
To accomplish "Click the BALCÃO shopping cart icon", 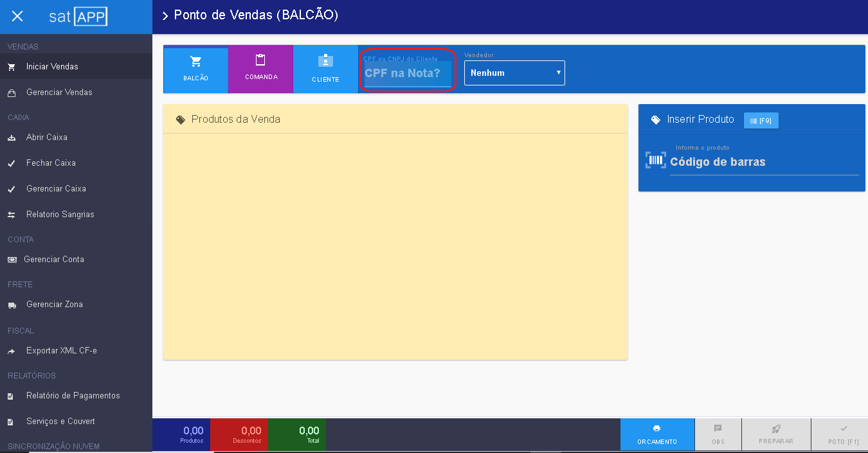I will pos(195,62).
